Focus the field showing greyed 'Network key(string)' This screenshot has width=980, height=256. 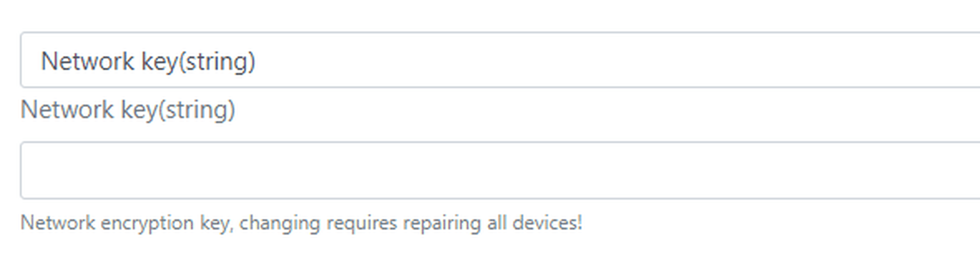(500, 60)
